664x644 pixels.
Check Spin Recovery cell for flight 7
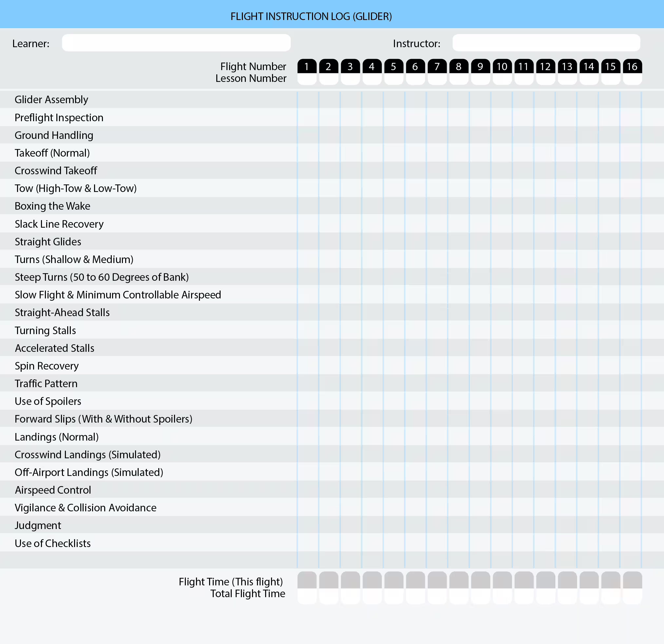point(437,366)
